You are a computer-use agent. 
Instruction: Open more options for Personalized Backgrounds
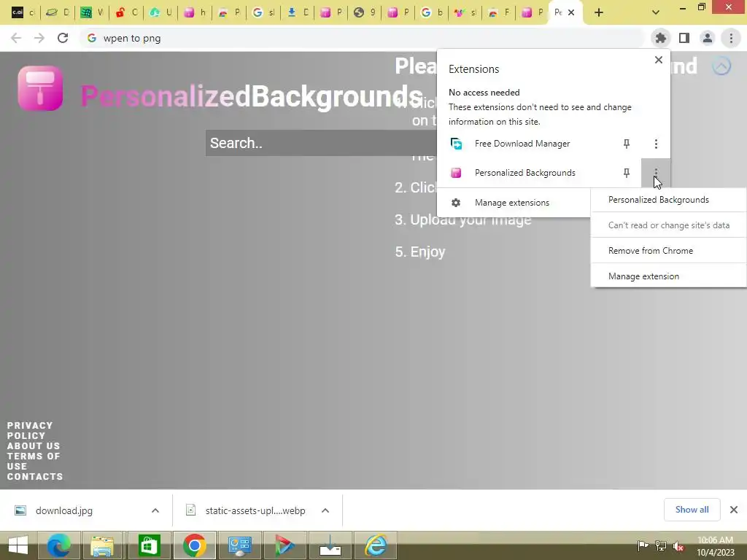pos(656,173)
